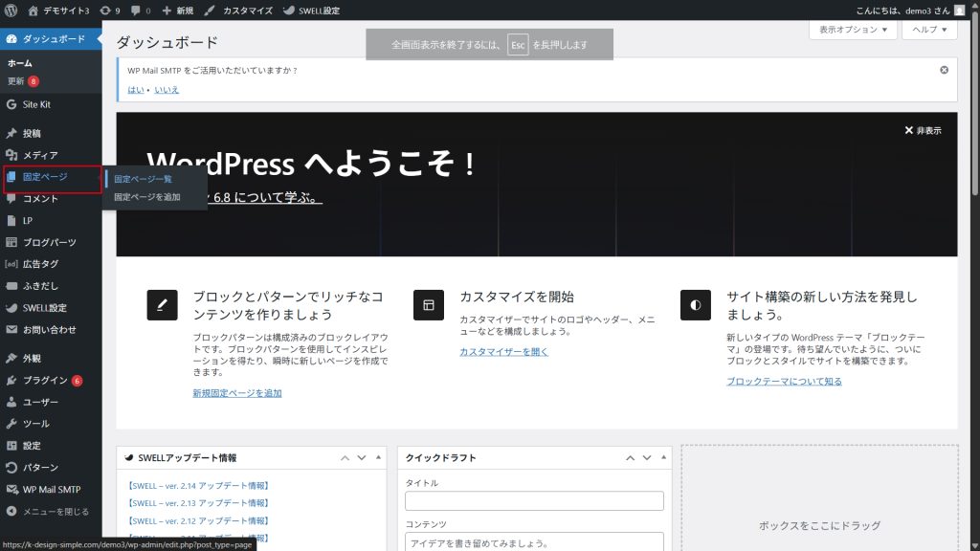Open the メディア menu in sidebar
980x551 pixels.
[x=40, y=155]
